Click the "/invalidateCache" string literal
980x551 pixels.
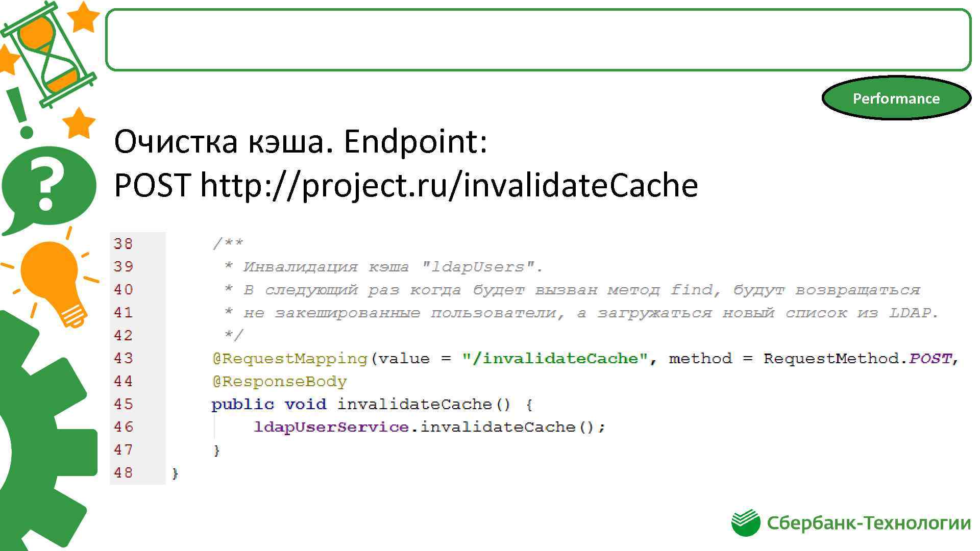[x=555, y=359]
